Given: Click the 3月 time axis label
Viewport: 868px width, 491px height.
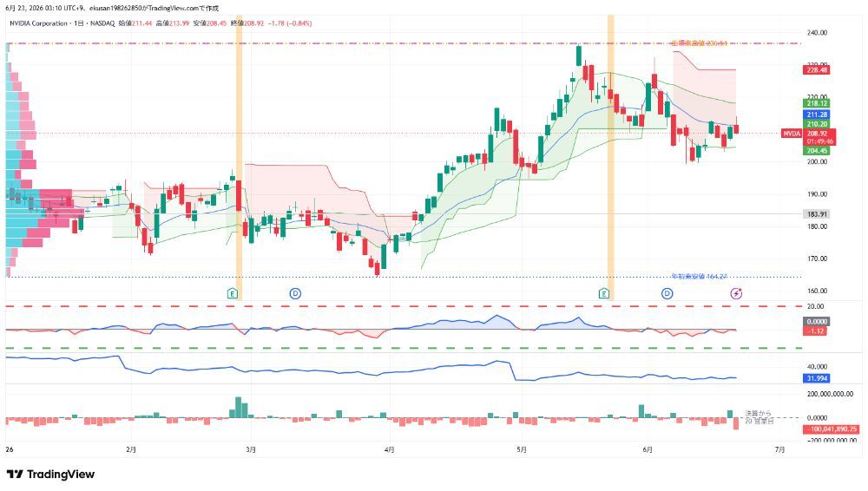Looking at the screenshot, I should (251, 450).
